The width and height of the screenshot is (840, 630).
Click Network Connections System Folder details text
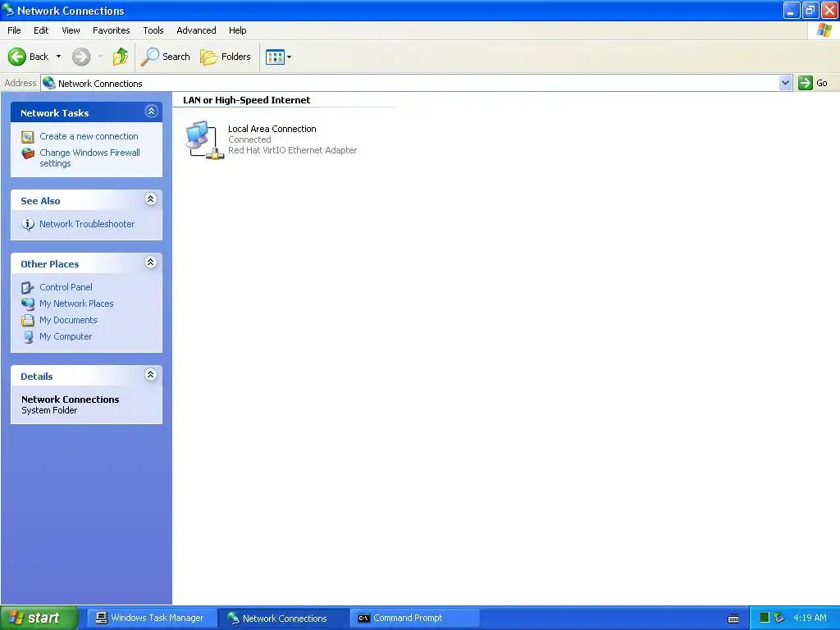(71, 405)
